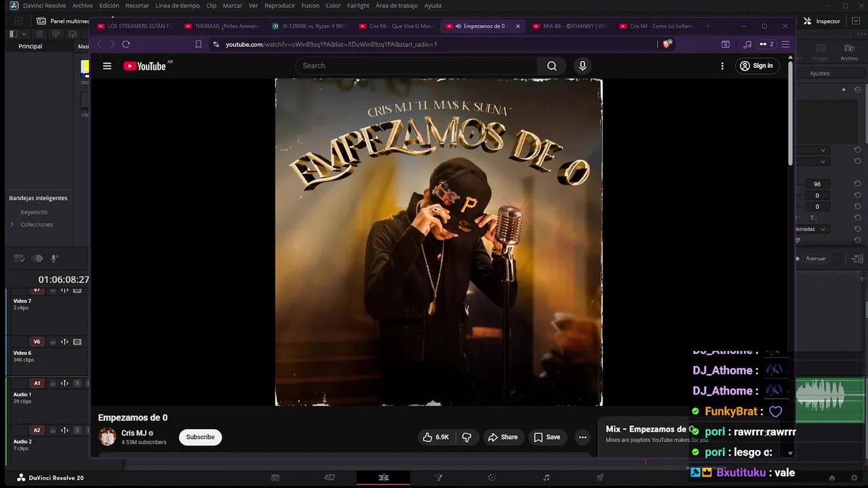
Task: Open the first Inspector dropdown combo box
Action: point(814,150)
